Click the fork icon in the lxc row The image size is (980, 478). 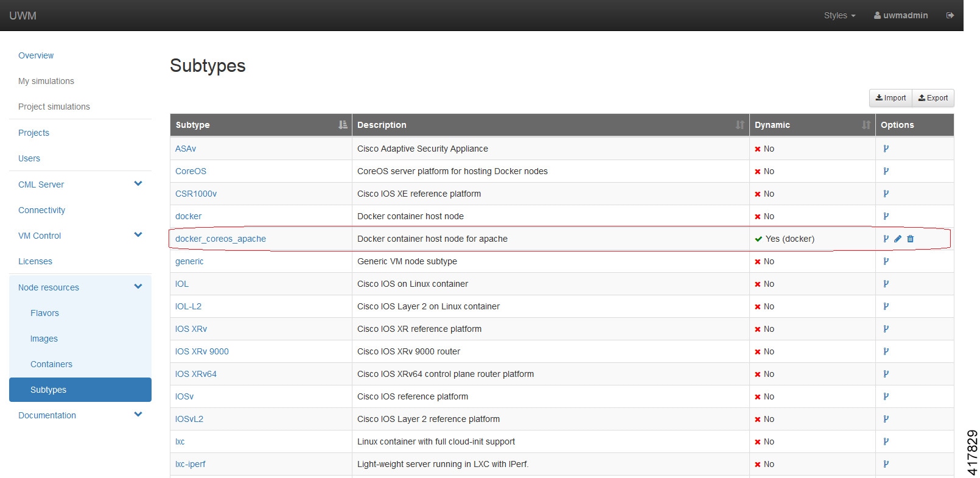pyautogui.click(x=886, y=441)
